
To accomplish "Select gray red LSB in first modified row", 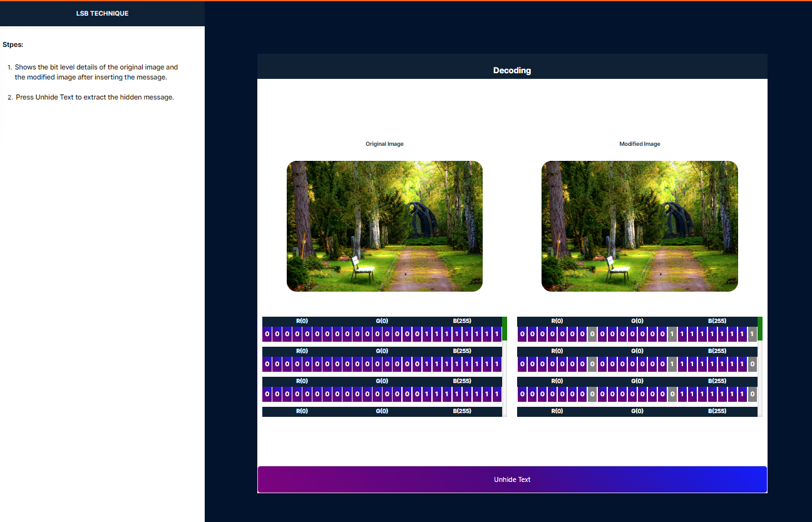I will coord(592,334).
